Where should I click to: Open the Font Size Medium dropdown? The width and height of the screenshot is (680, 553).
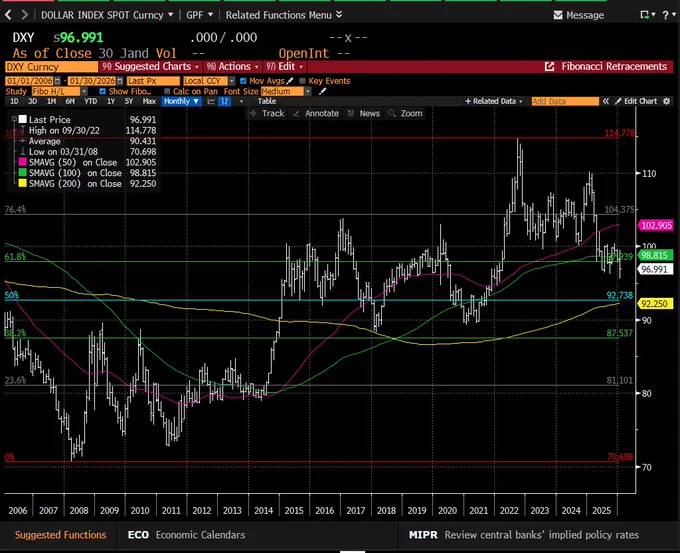coord(308,92)
